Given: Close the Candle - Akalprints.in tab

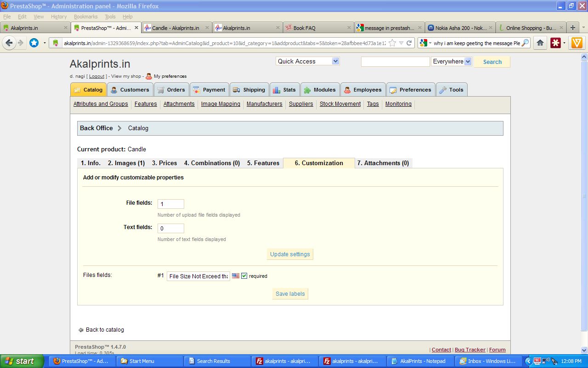Looking at the screenshot, I should 206,28.
